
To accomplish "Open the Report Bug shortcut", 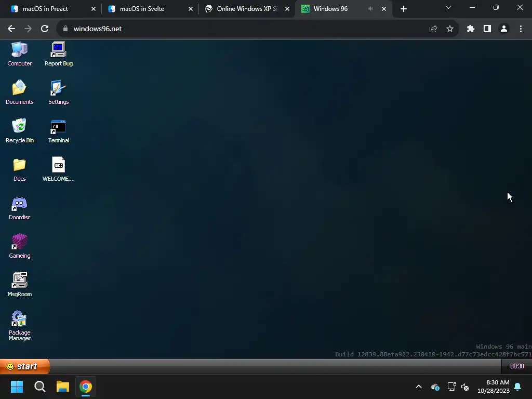I will [x=58, y=54].
